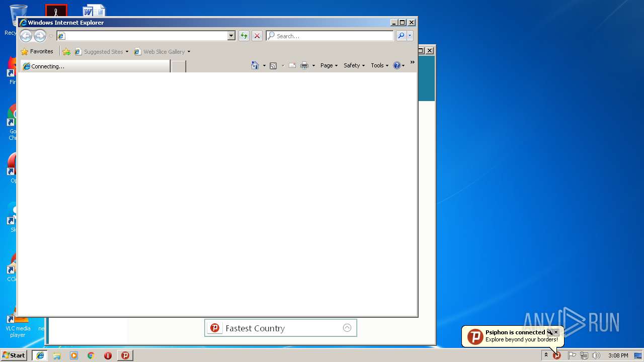Launch Windows Media Player from taskbar

tap(74, 355)
